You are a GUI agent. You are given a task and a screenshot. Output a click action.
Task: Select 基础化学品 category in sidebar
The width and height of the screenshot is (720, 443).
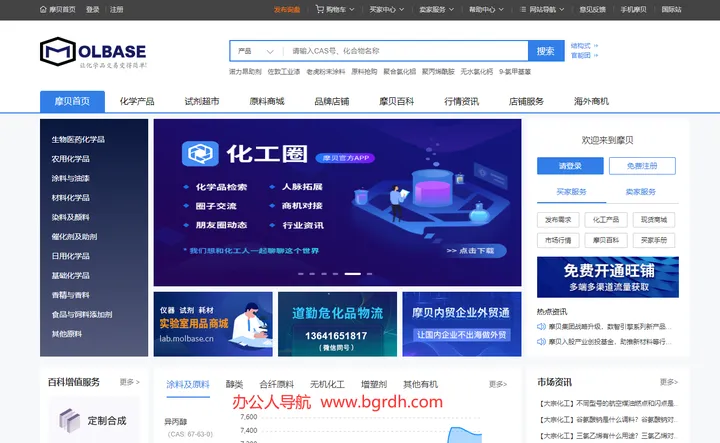coord(70,275)
